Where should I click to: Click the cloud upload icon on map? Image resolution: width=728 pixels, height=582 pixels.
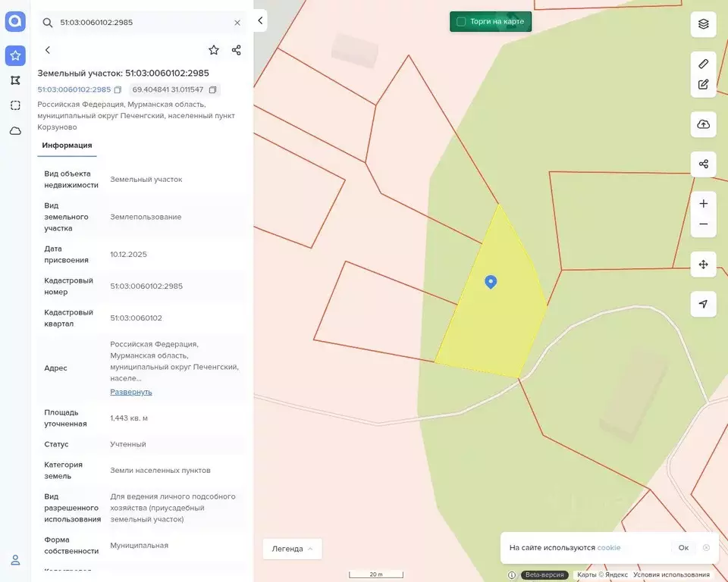pos(704,124)
